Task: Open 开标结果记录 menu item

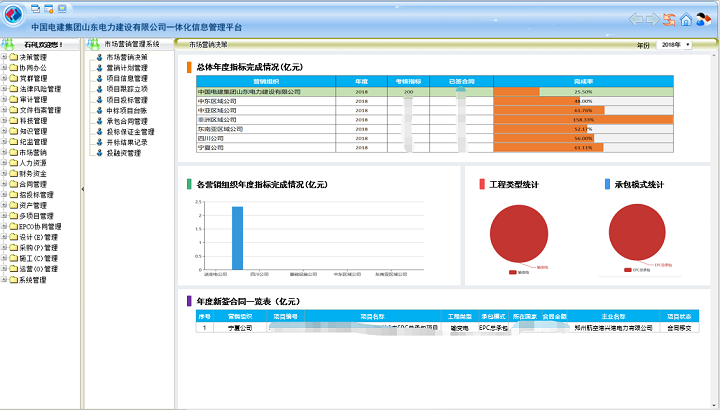Action: point(127,142)
